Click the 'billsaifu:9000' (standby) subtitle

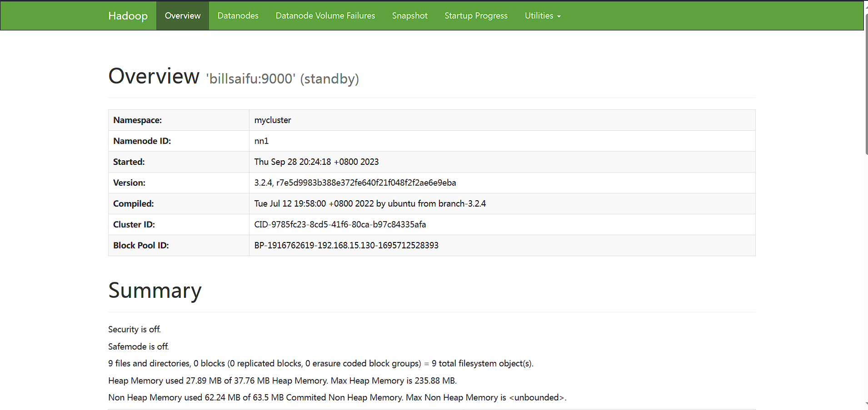(283, 79)
